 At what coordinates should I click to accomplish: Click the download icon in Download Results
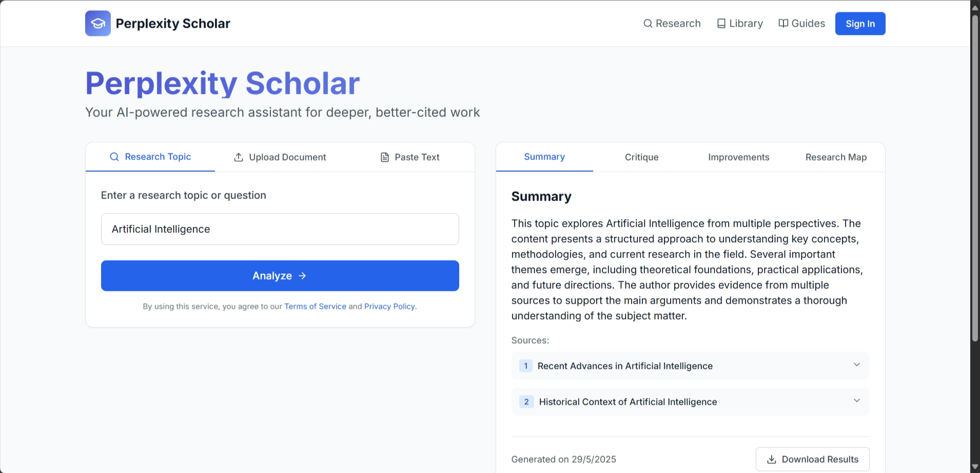771,460
